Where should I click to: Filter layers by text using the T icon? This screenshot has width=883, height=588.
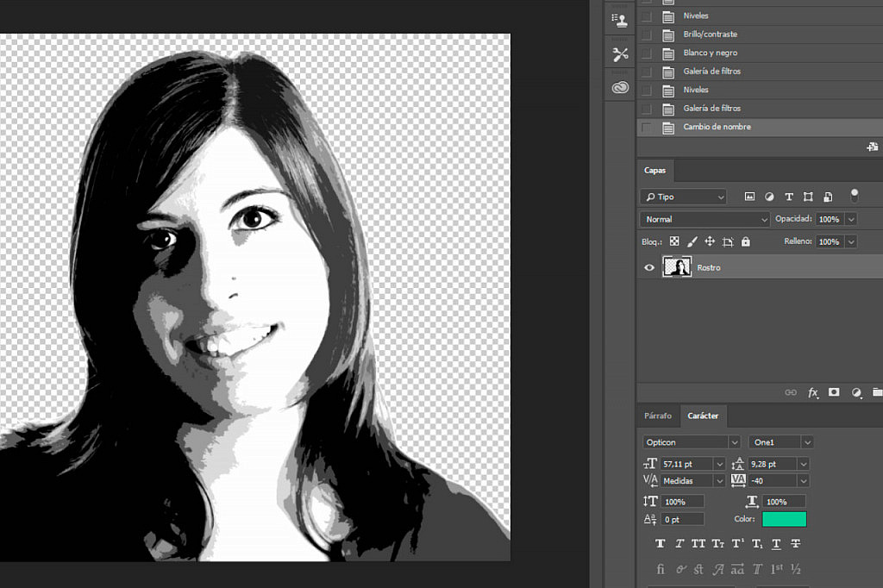(x=789, y=197)
